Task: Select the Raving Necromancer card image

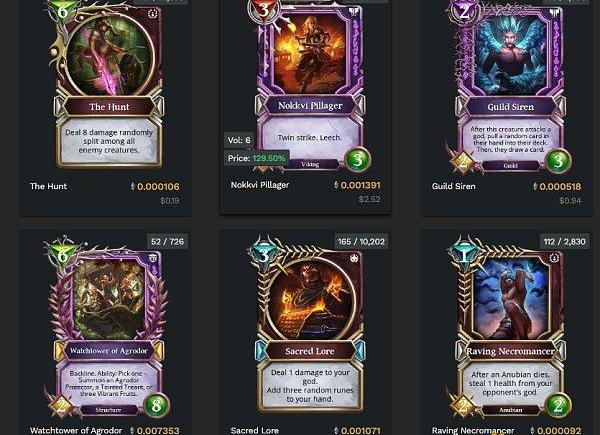Action: (x=510, y=330)
